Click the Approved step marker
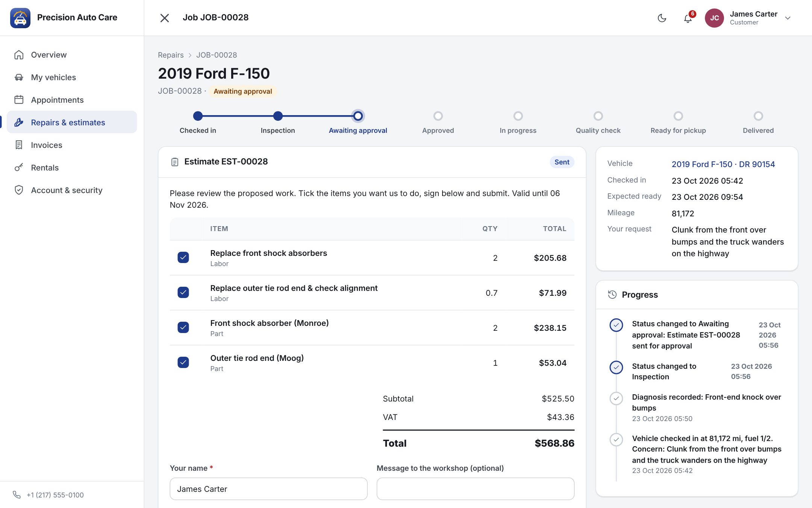The height and width of the screenshot is (508, 812). point(438,116)
